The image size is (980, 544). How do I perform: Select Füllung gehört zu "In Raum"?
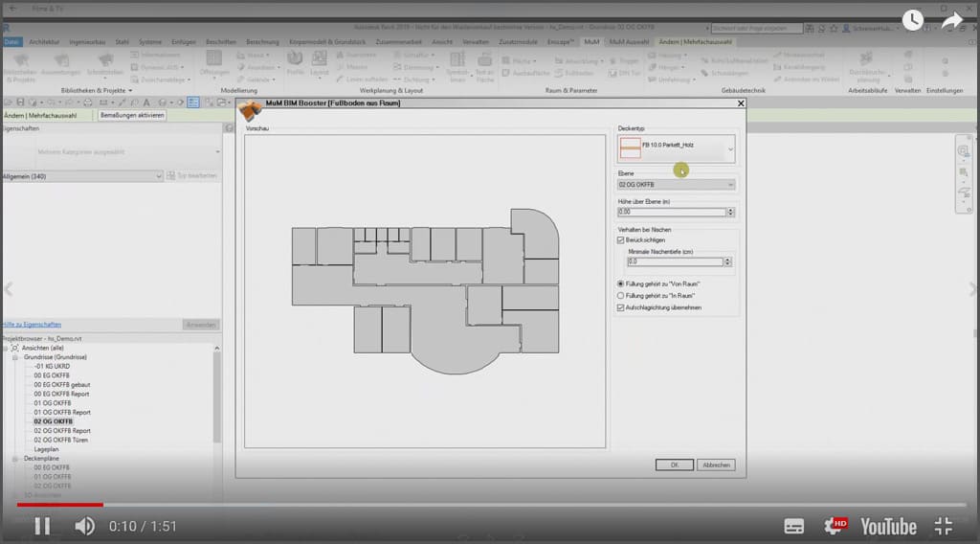[x=622, y=296]
